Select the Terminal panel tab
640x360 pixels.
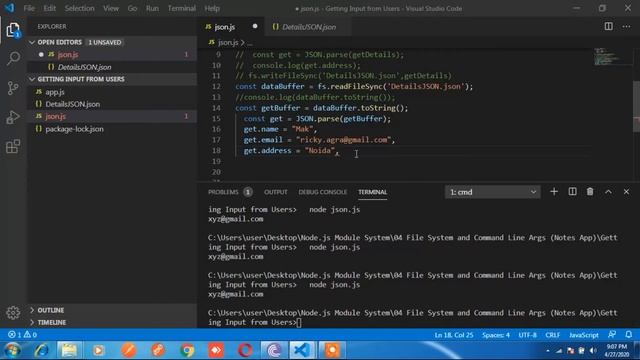pyautogui.click(x=372, y=192)
